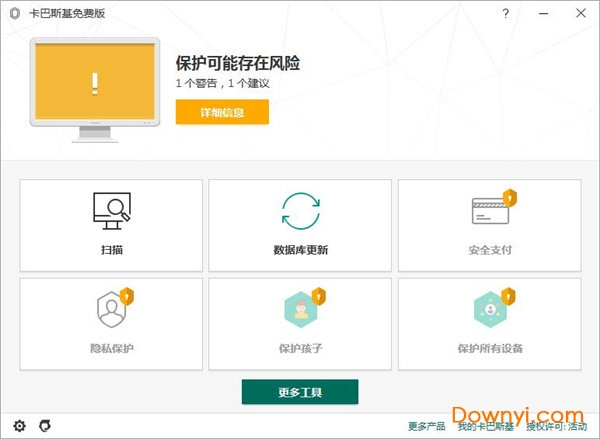Click the Kaspersky shield logo in title bar
Viewport: 600px width, 439px height.
pos(14,14)
